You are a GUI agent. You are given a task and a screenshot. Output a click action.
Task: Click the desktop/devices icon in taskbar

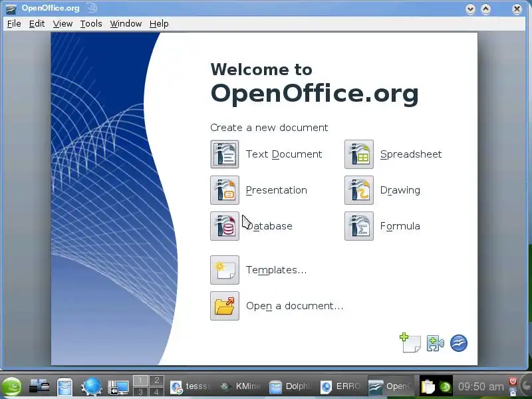pos(39,386)
